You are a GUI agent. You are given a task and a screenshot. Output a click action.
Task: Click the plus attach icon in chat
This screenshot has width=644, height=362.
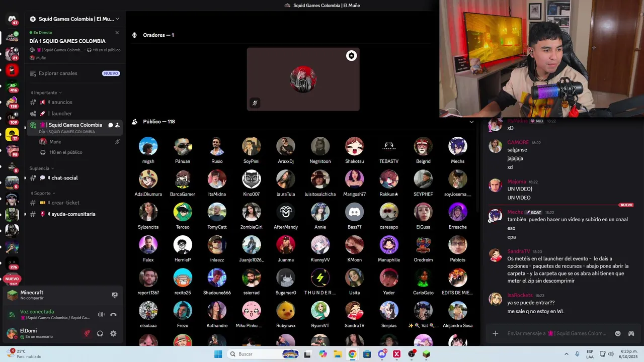495,333
